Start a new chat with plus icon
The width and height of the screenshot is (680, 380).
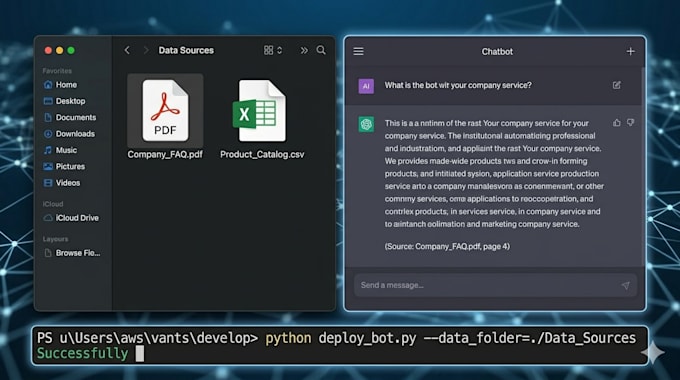[x=631, y=52]
